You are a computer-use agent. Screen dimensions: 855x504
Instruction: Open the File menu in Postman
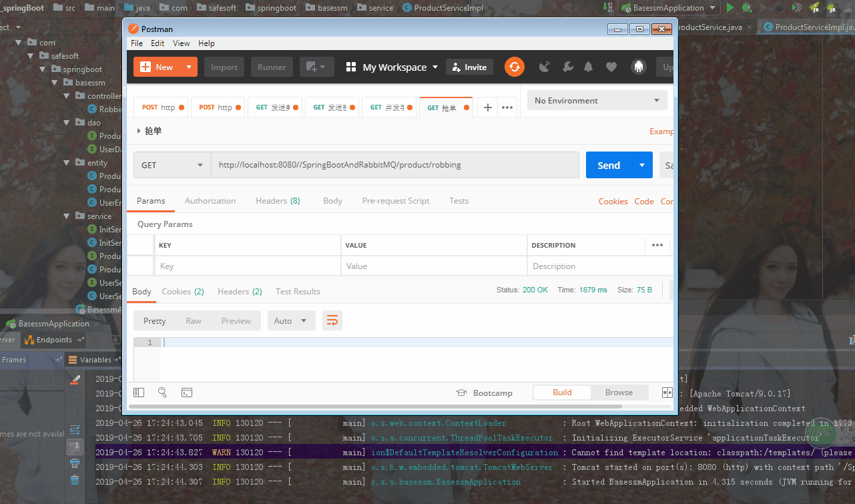[137, 43]
